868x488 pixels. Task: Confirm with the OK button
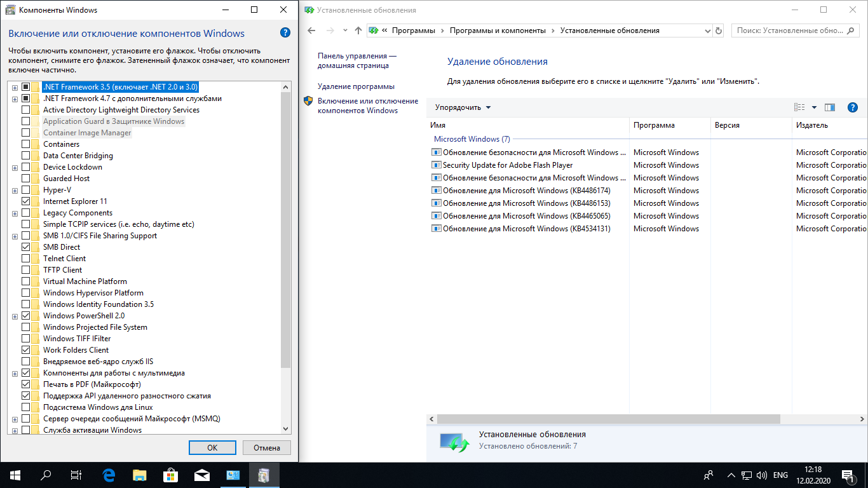pyautogui.click(x=212, y=447)
